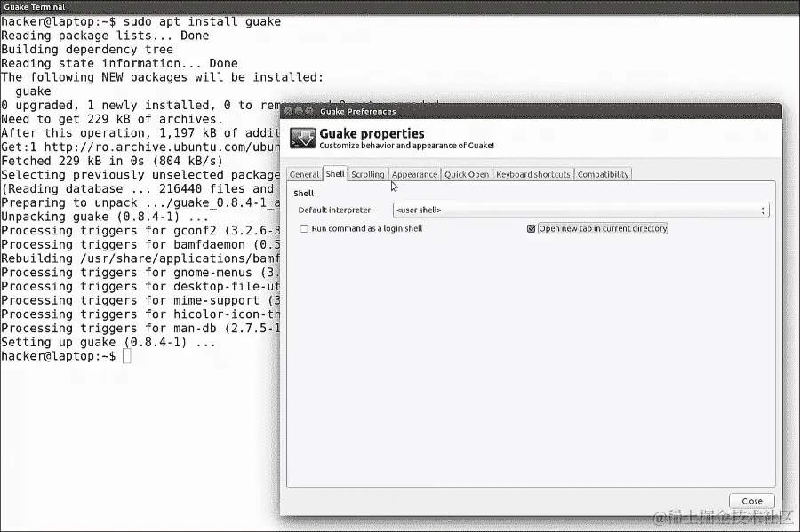
Task: Switch to the General tab
Action: 304,174
